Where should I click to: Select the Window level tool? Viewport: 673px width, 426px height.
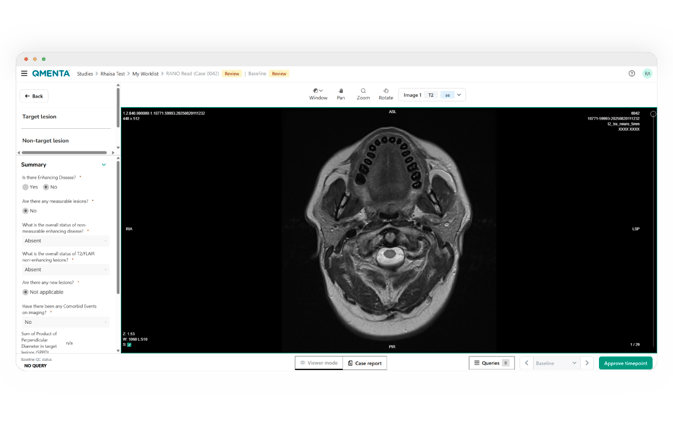click(318, 94)
